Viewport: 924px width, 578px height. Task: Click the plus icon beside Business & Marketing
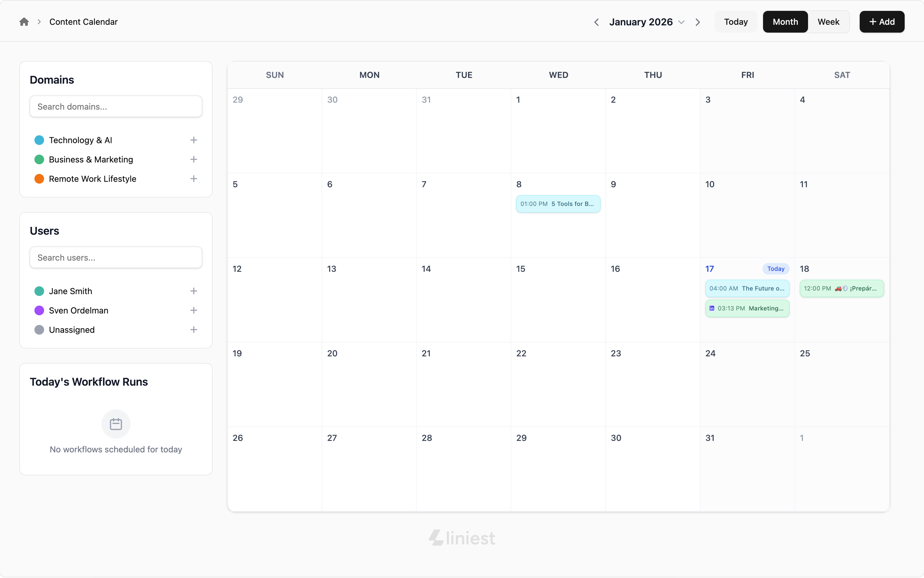194,159
